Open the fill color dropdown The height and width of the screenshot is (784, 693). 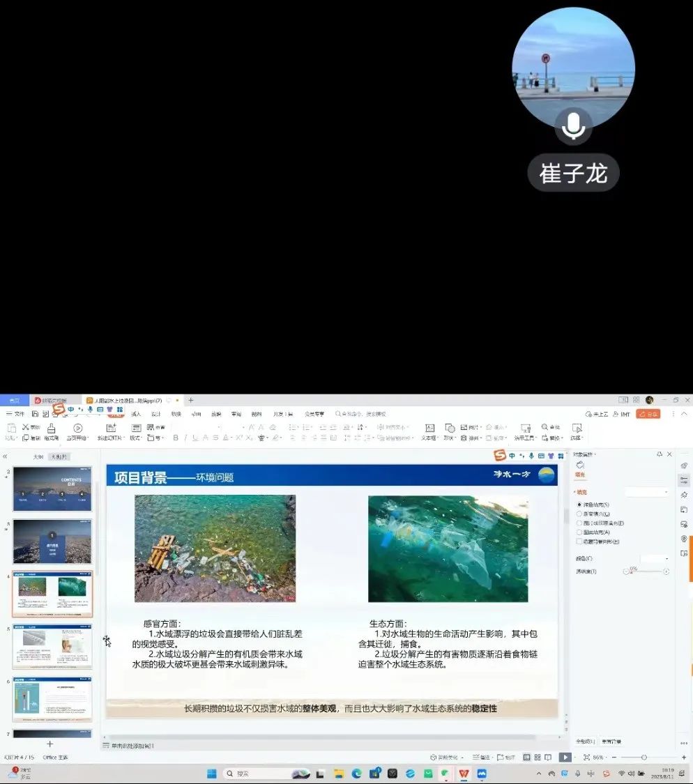click(655, 559)
